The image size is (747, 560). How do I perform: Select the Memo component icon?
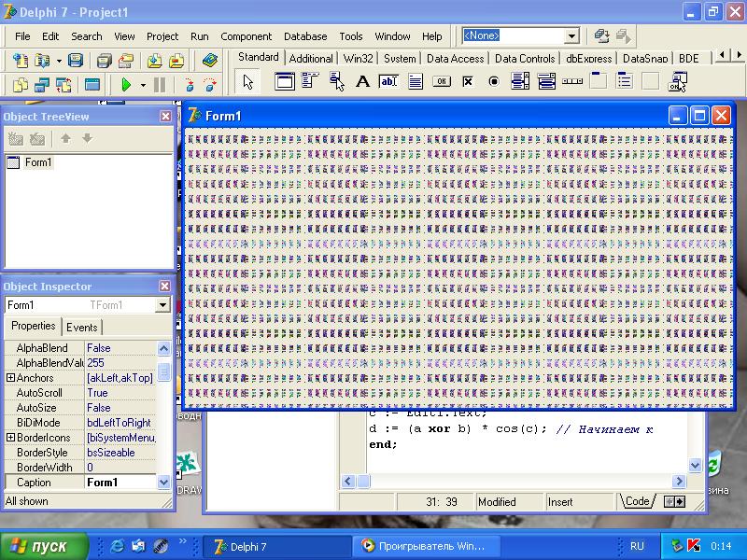(x=415, y=81)
